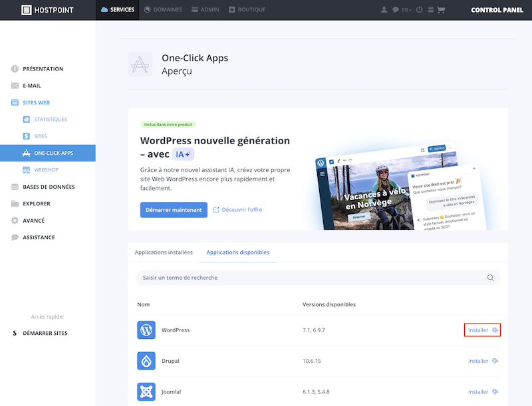Click the Démarrer maintenant button
The height and width of the screenshot is (406, 532).
[x=174, y=210]
